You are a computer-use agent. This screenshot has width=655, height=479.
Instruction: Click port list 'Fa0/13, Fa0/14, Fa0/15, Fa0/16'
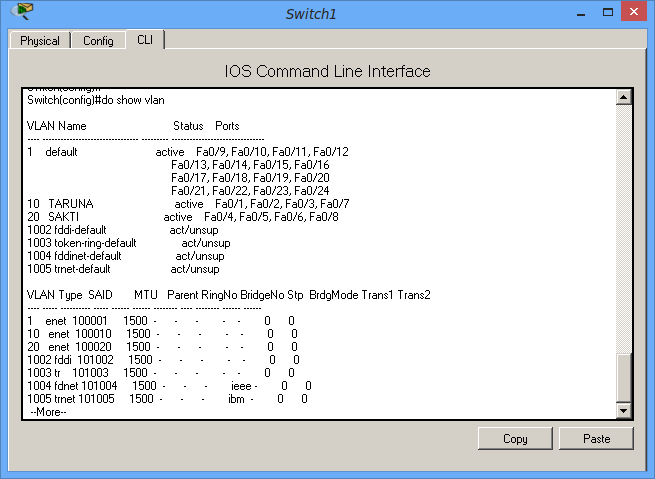coord(250,165)
